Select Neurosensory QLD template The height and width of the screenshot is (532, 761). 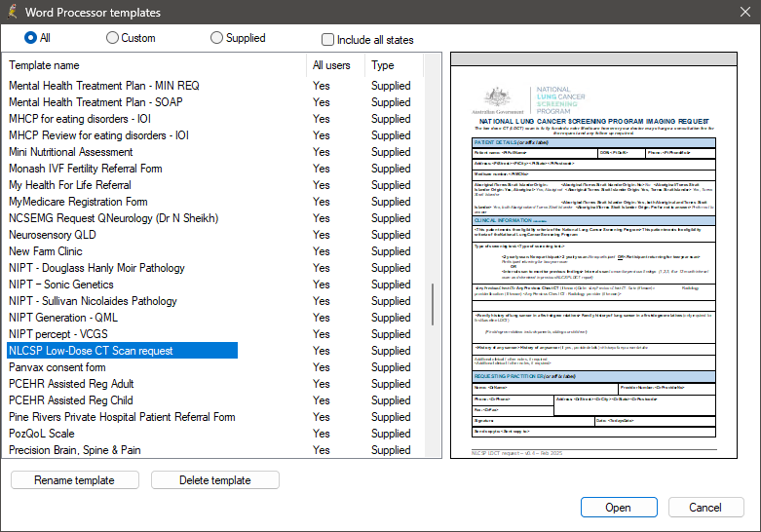(x=52, y=235)
